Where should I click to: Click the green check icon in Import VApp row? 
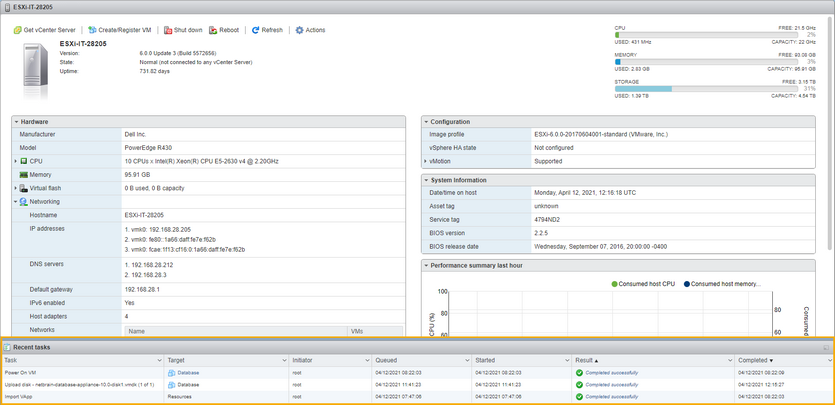click(x=579, y=396)
